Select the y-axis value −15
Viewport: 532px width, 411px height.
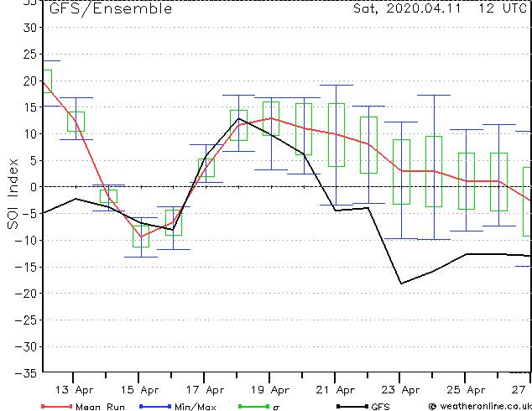(26, 268)
